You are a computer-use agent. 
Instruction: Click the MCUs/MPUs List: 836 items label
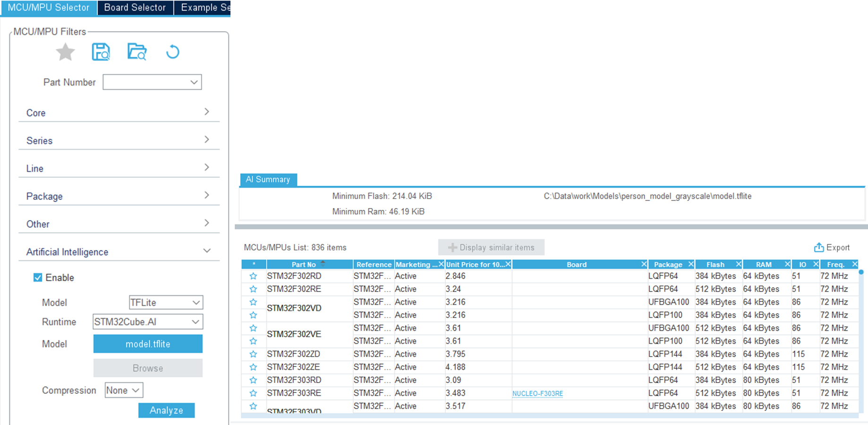(295, 247)
